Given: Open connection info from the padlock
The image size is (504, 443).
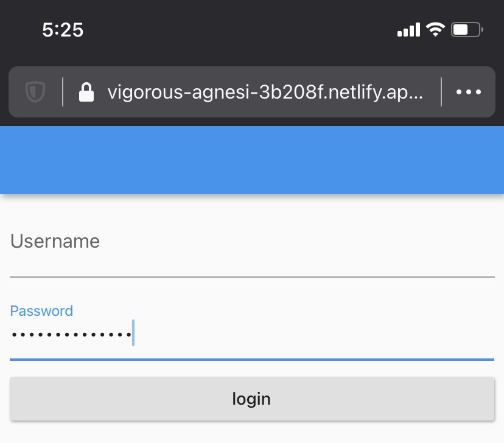Looking at the screenshot, I should coord(86,92).
